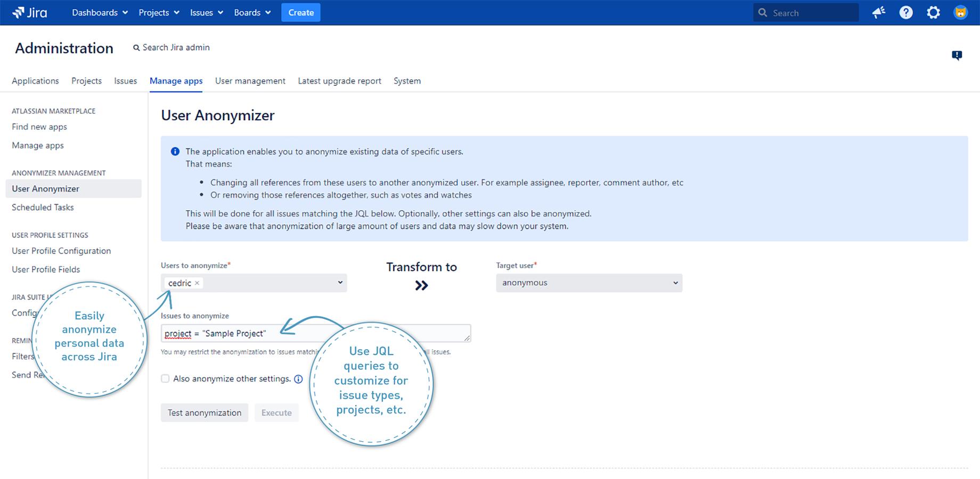Select the Manage apps tab
Screen dimensions: 980x479
(176, 81)
